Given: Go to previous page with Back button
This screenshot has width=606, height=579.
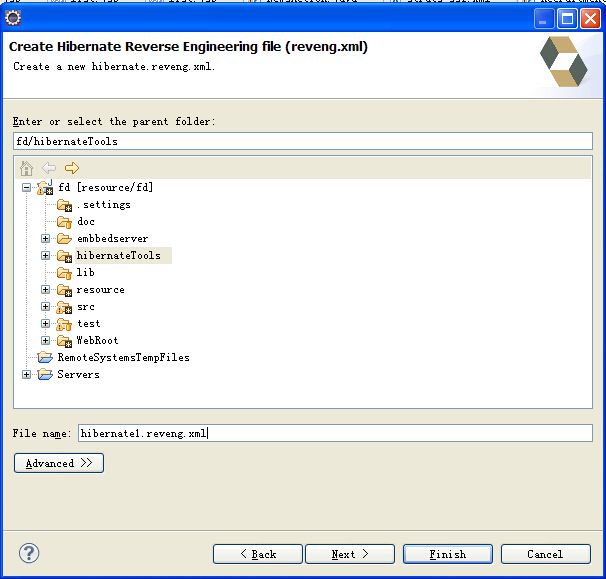Looking at the screenshot, I should coord(258,554).
